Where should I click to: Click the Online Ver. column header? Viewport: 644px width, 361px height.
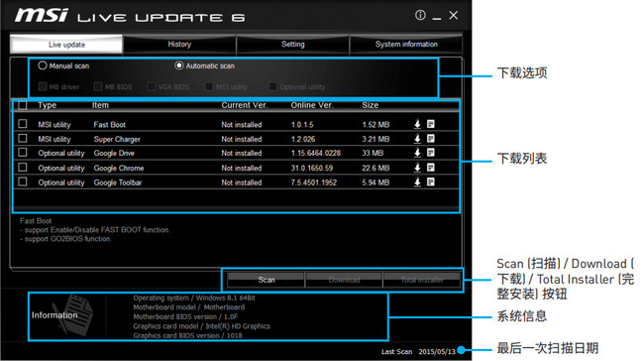[x=312, y=105]
